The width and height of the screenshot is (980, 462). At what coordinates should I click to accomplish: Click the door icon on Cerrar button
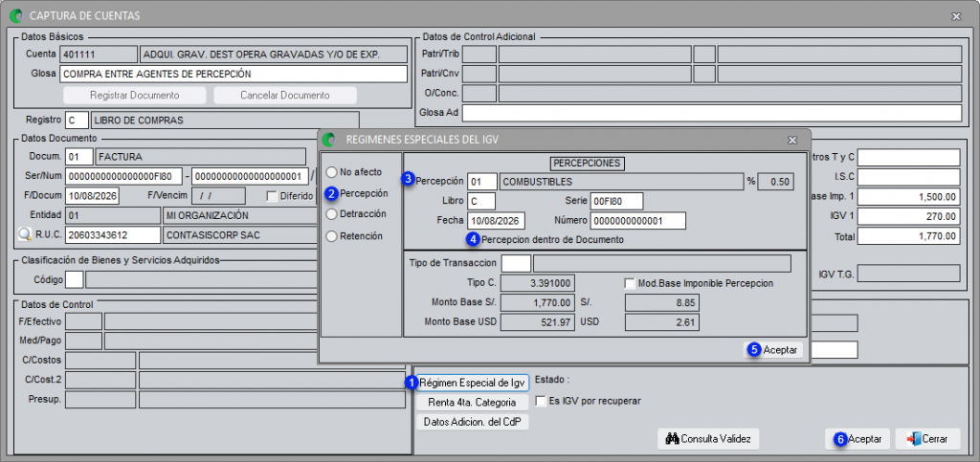[913, 439]
